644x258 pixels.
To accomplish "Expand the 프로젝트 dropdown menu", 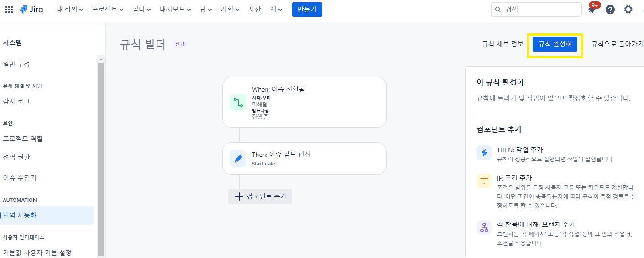I will point(108,10).
